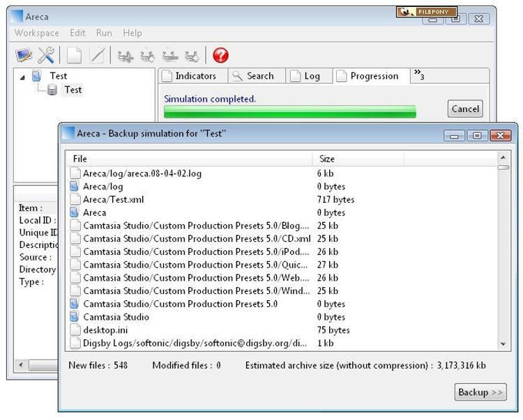Open the preferences wrench-and-screwdriver icon

click(x=46, y=55)
